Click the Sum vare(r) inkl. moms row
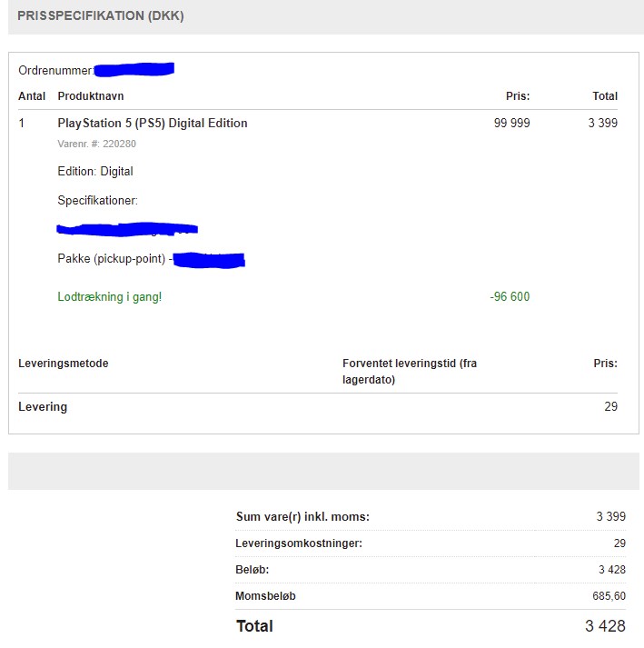Screen dimensions: 644x648 [302, 517]
